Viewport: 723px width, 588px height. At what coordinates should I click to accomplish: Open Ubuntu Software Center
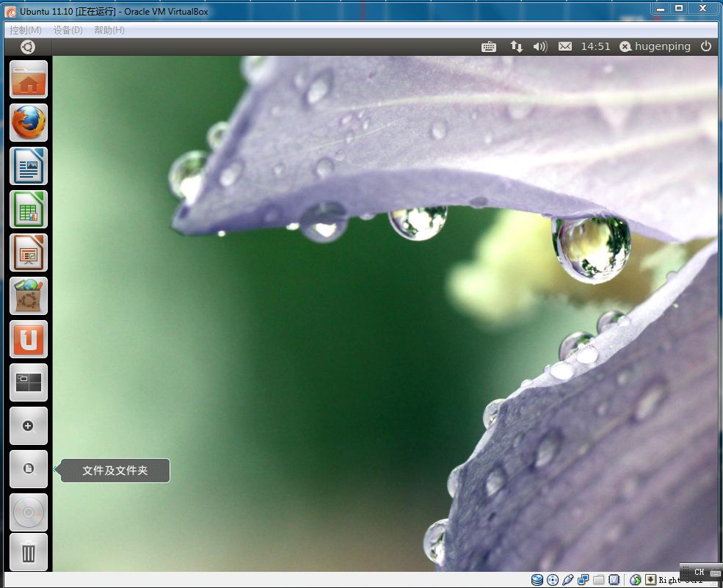[29, 296]
